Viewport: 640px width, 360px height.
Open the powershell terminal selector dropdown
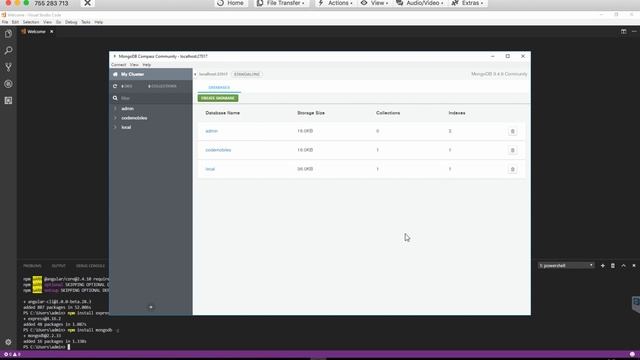coord(566,266)
